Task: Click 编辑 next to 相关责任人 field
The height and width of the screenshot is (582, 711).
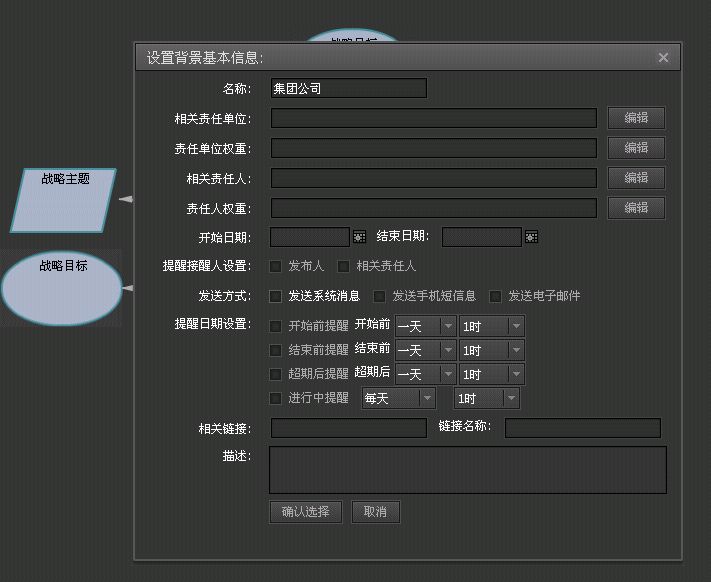Action: [636, 178]
